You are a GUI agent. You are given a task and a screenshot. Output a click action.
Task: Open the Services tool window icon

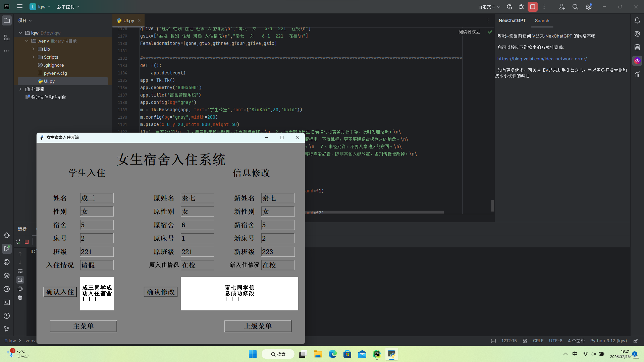click(7, 289)
